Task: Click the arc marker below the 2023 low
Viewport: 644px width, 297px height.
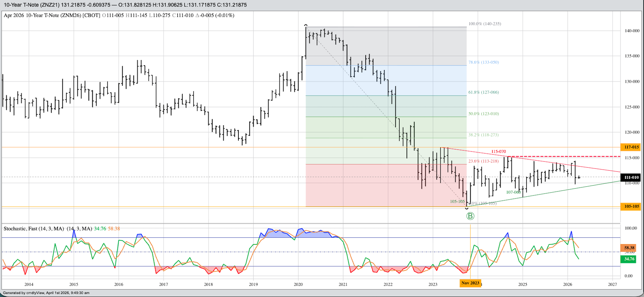Action: tap(466, 208)
